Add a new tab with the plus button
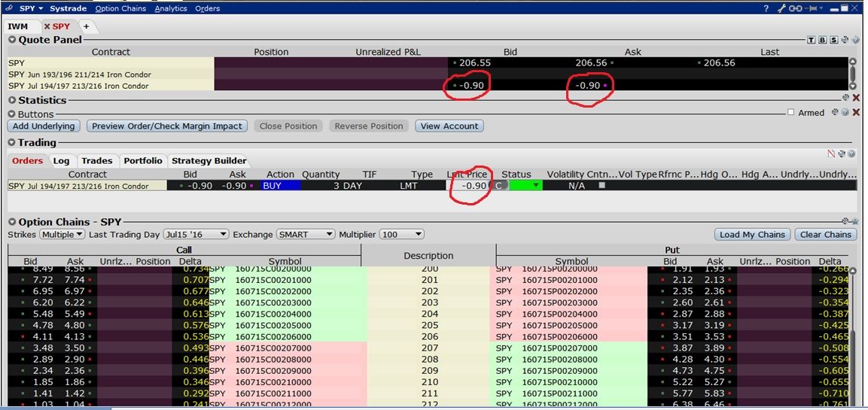Image resolution: width=868 pixels, height=410 pixels. (86, 26)
